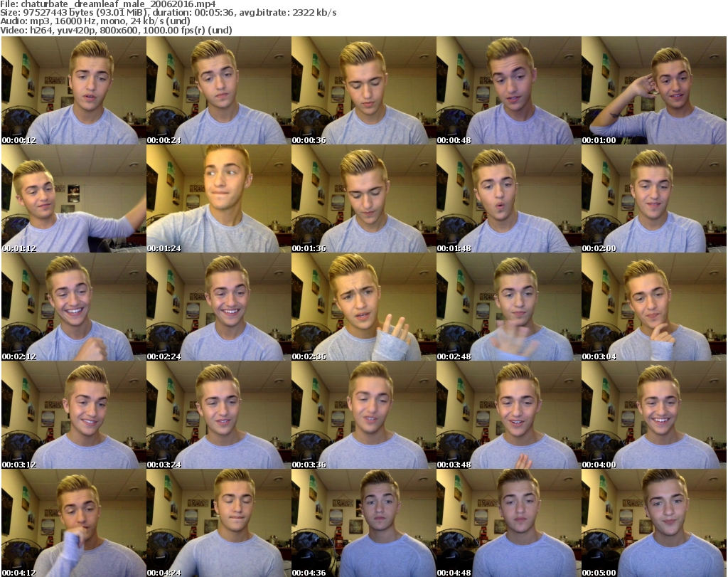Select the thumbnail at 00:00:48
The height and width of the screenshot is (577, 728).
coord(508,90)
